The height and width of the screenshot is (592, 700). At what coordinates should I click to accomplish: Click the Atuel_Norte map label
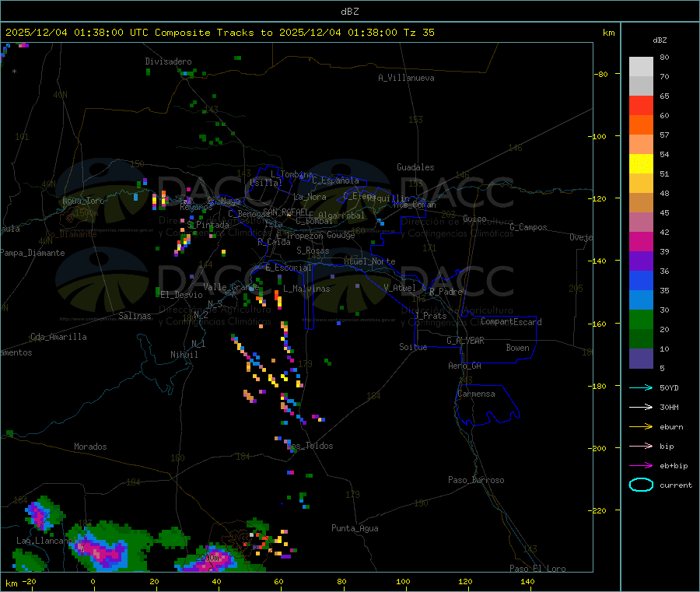coord(369,261)
